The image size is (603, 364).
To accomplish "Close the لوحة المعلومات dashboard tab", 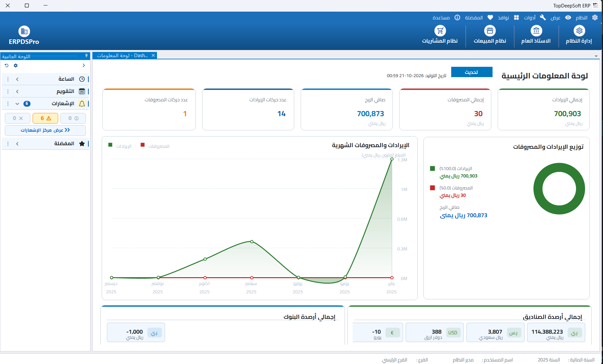I will (153, 56).
